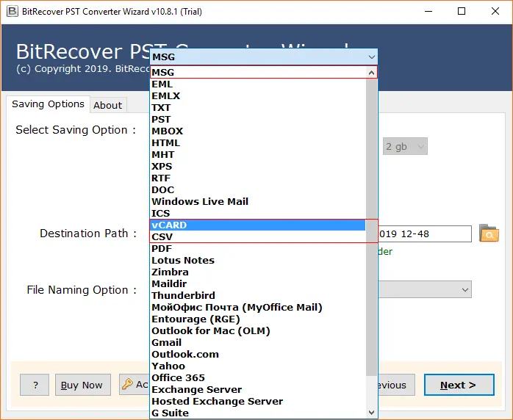
Task: Click the BitRecover app icon in title bar
Action: [10, 11]
